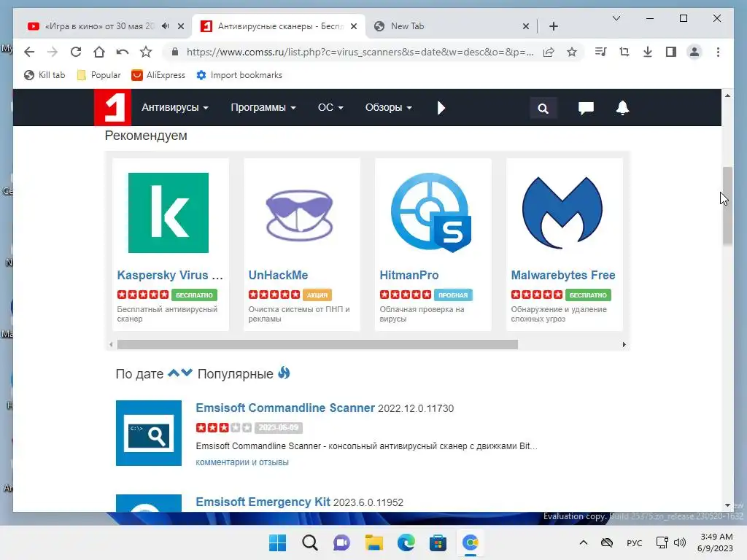The width and height of the screenshot is (747, 560).
Task: Open the home page via house icon
Action: pyautogui.click(x=99, y=52)
